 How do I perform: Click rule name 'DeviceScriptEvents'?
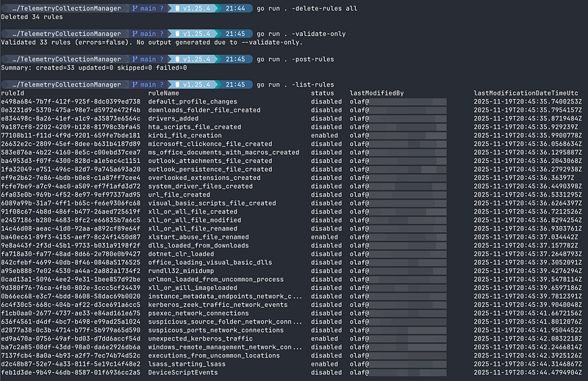coord(182,372)
